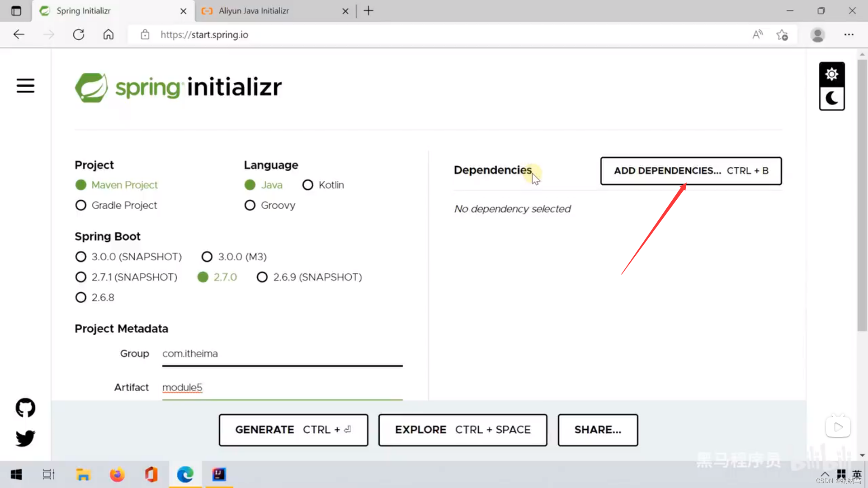
Task: Open the hamburger side menu
Action: pos(25,85)
